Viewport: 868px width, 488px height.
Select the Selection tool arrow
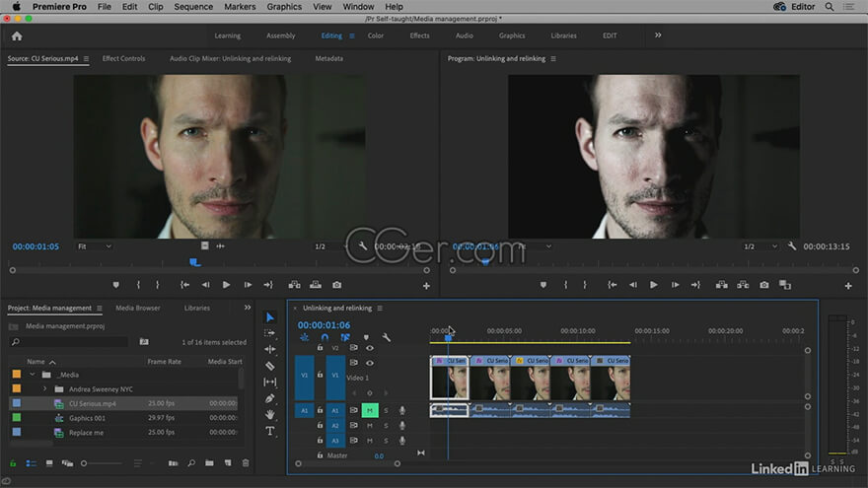click(269, 317)
